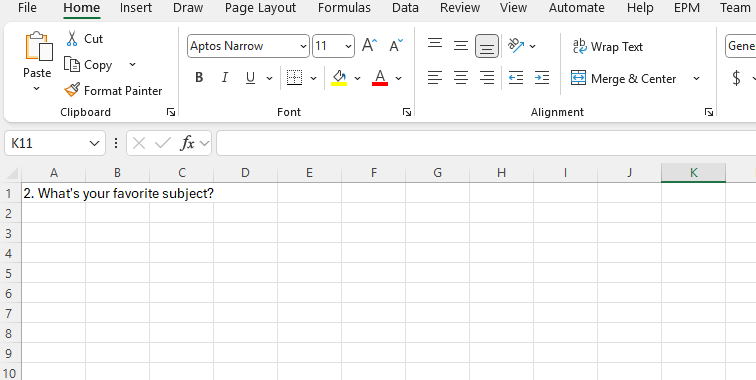Increase font size with larger A icon
The width and height of the screenshot is (756, 380).
click(x=369, y=46)
